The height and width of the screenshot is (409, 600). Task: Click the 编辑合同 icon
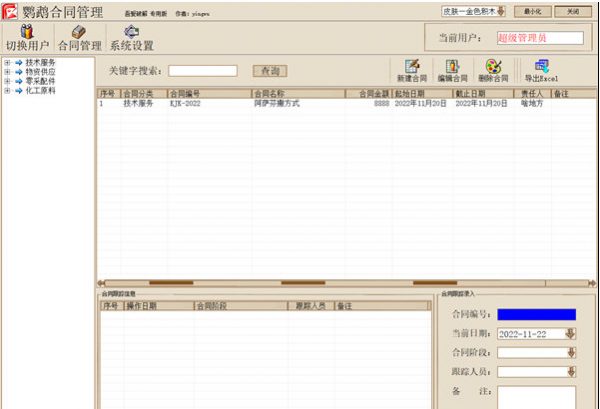[452, 66]
